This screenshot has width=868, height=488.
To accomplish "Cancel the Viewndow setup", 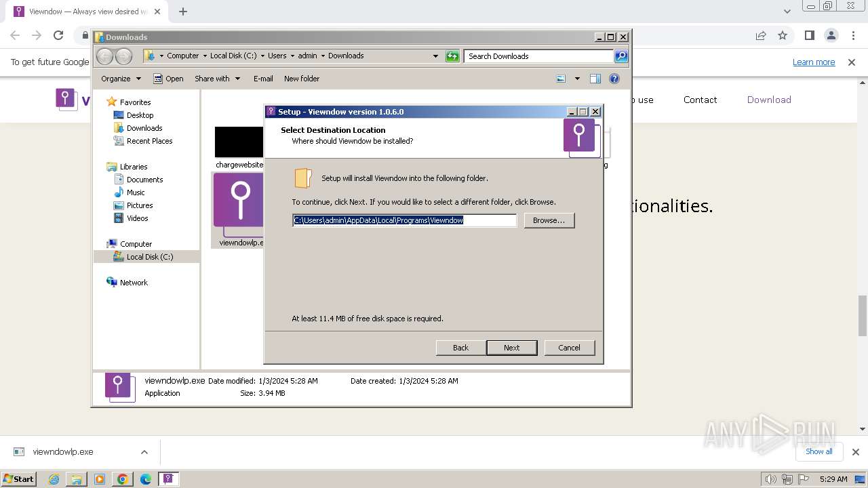I will tap(569, 348).
